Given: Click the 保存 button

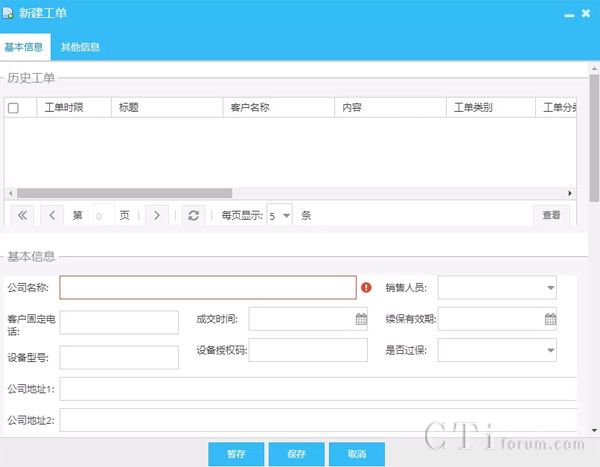Looking at the screenshot, I should point(296,454).
